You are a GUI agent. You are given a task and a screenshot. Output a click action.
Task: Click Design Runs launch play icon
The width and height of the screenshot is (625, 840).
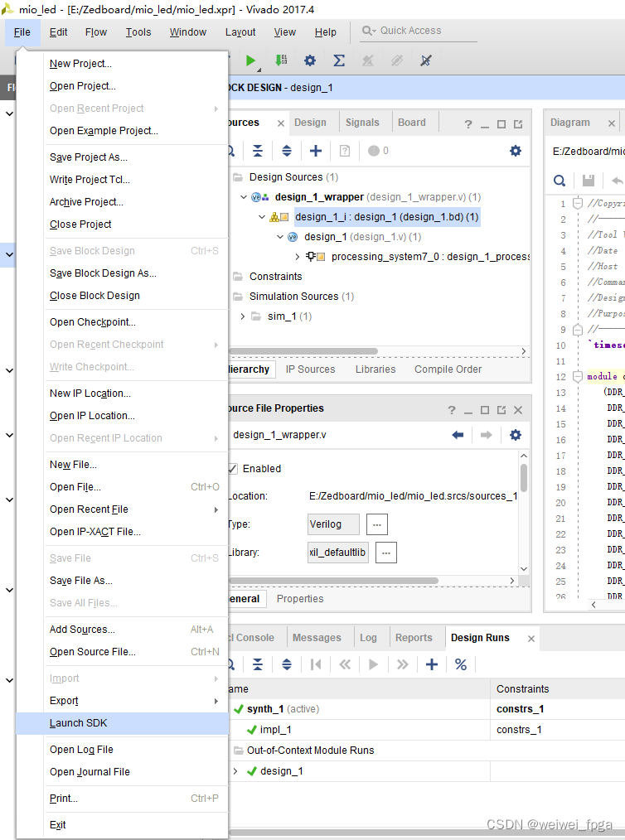(374, 665)
